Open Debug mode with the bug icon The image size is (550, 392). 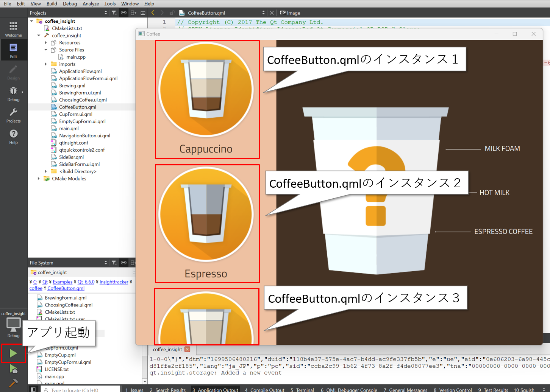pos(13,93)
